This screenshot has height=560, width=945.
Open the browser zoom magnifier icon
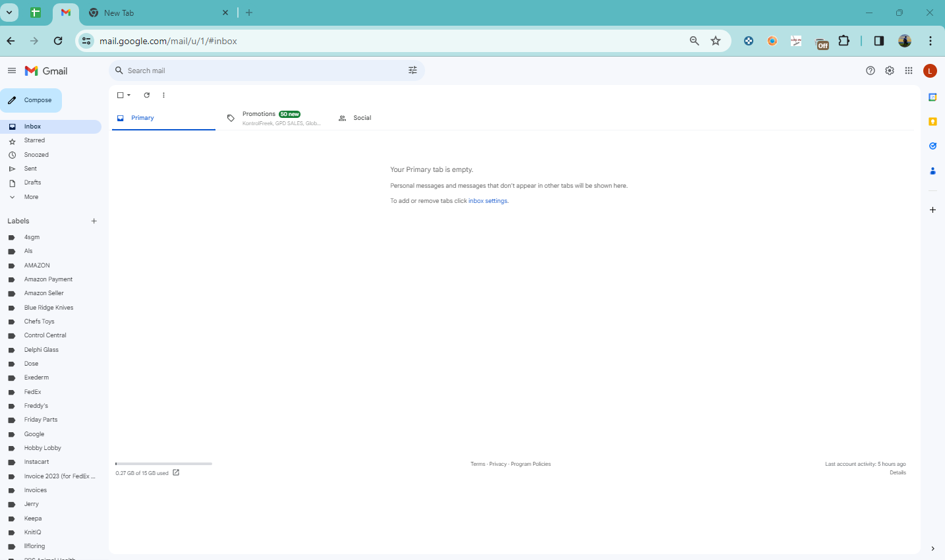coord(694,41)
